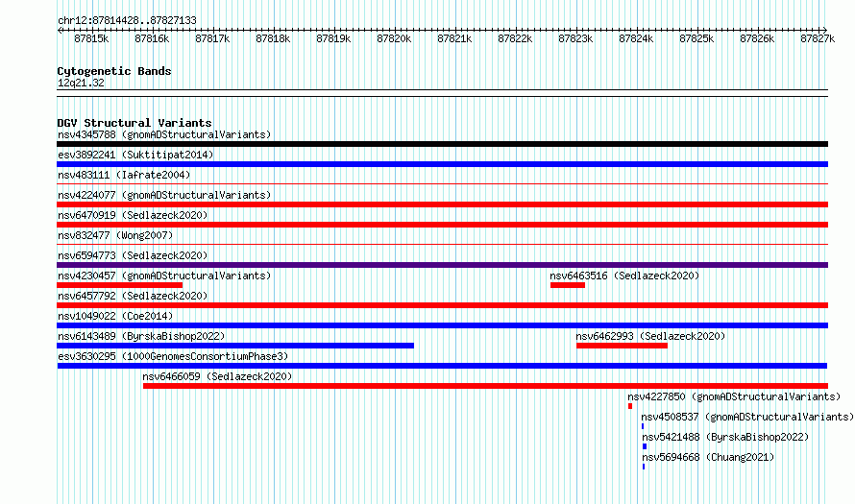Viewport: 855px width, 504px height.
Task: Click the 87820k ruler tick label
Action: tap(394, 38)
